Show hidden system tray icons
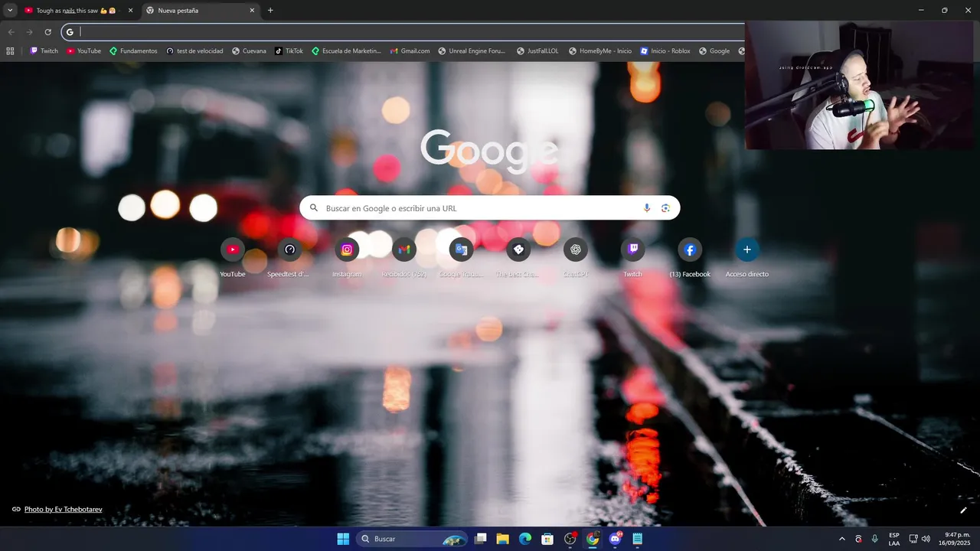980x551 pixels. [x=842, y=539]
